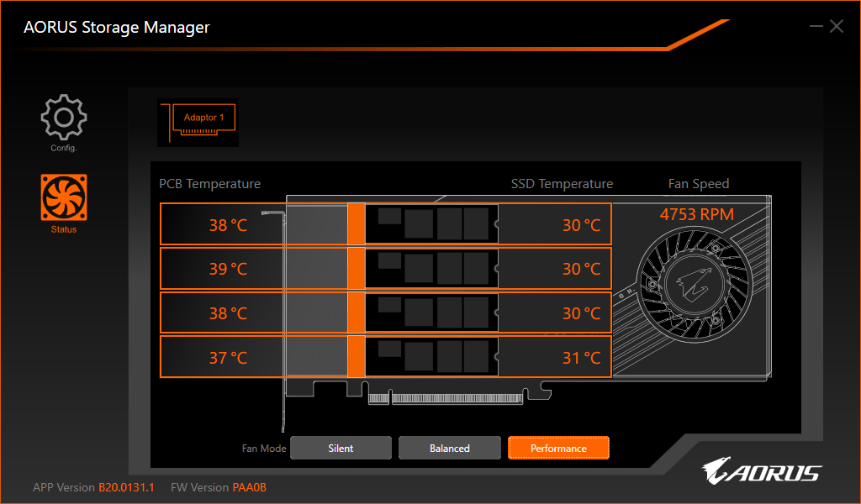Viewport: 861px width, 504px height.
Task: Open the Config gear icon
Action: (x=63, y=119)
